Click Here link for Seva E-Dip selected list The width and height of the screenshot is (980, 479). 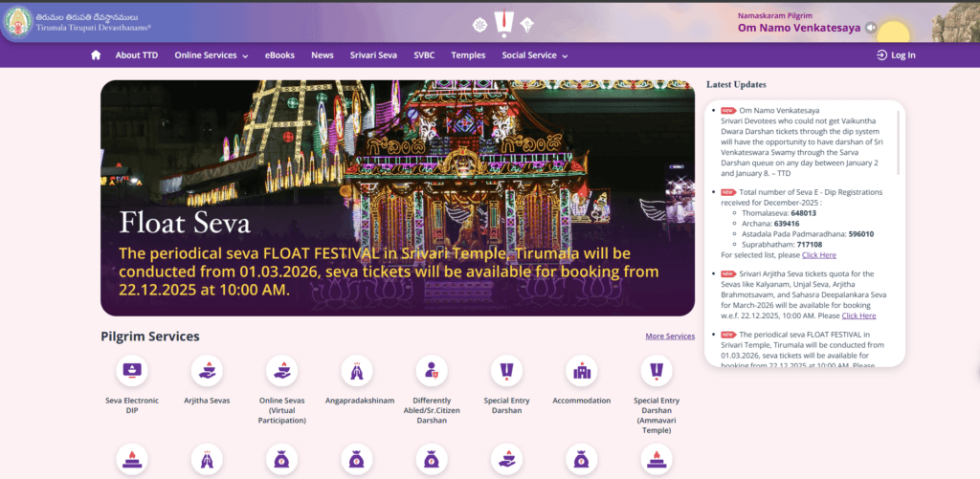pos(819,255)
